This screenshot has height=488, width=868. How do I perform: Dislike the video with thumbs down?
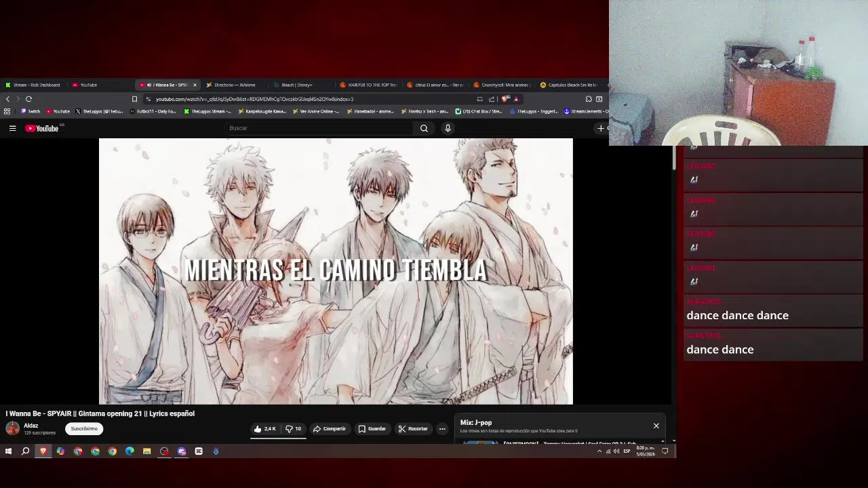point(293,428)
